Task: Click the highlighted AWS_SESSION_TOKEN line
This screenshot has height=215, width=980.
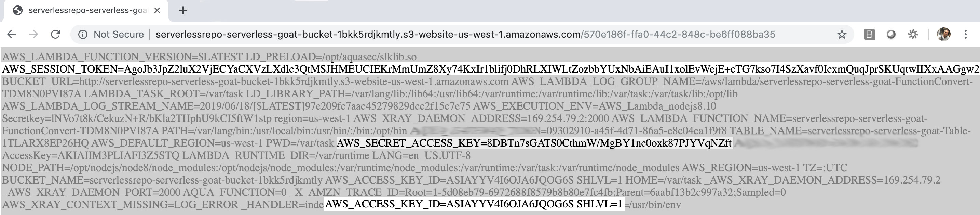Action: (491, 69)
